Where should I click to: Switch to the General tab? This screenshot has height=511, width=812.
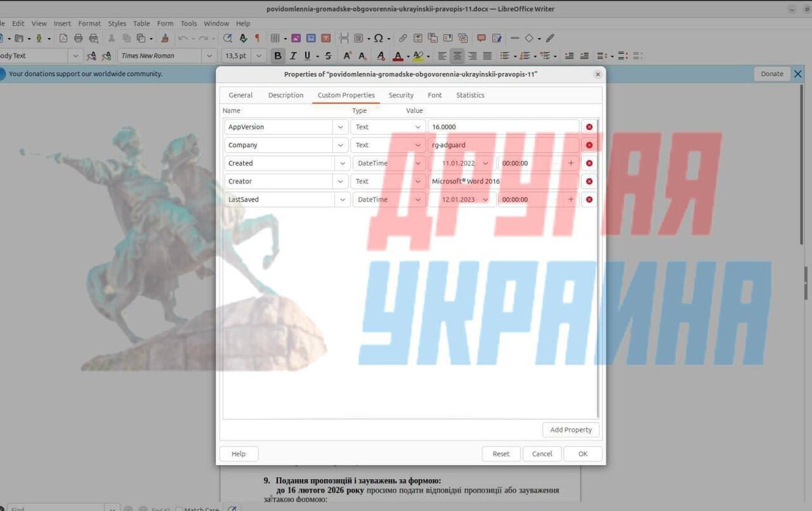coord(241,95)
